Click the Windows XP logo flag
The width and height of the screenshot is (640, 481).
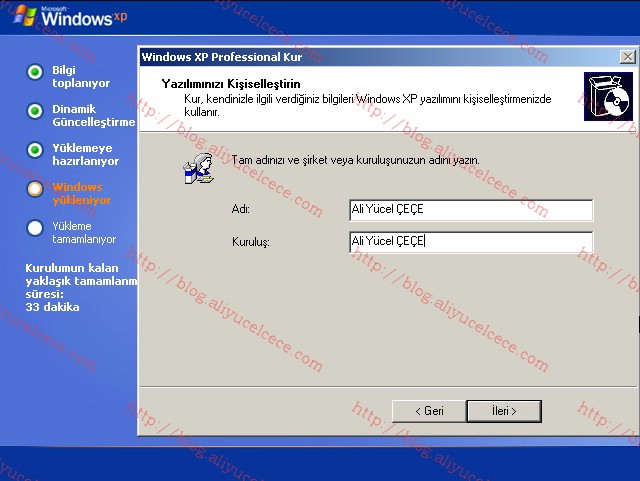[x=25, y=16]
